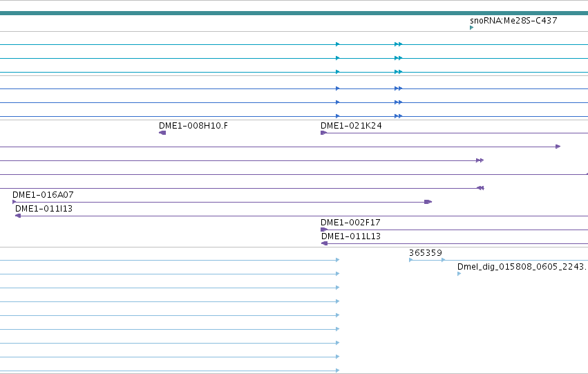This screenshot has height=374, width=588.
Task: Click the DME1-008H10.F purple arrow glyph
Action: tap(162, 133)
